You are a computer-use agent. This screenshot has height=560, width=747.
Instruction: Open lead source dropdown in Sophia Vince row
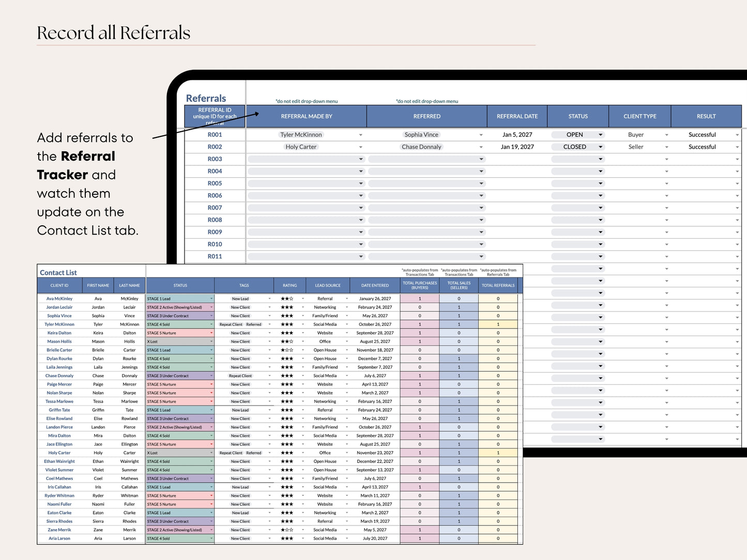[x=346, y=316]
